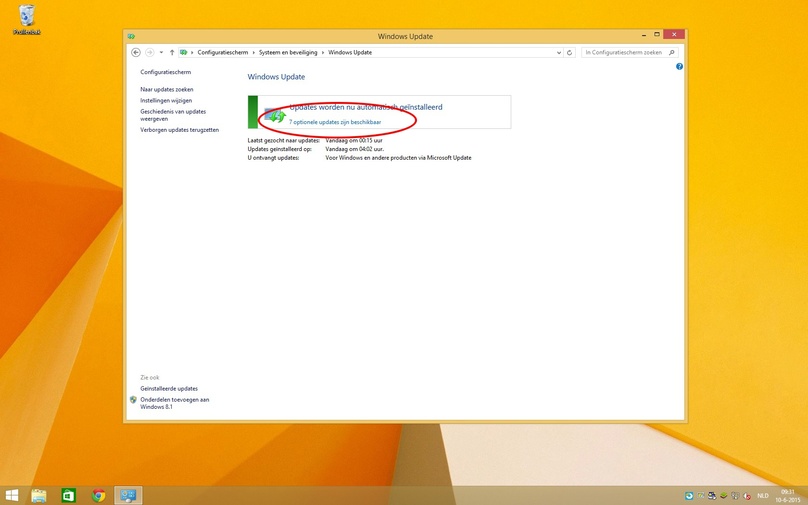This screenshot has height=505, width=808.
Task: Click the address bar Control Panel icon
Action: coord(183,52)
